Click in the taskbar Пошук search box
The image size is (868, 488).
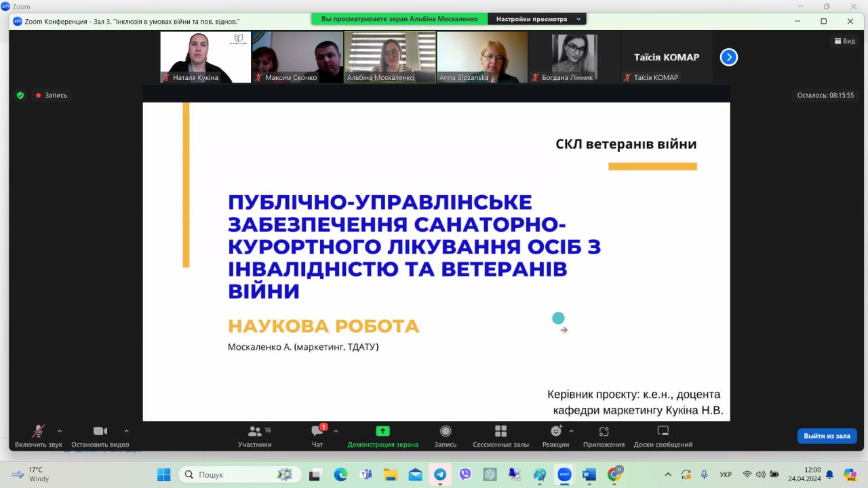tap(241, 474)
